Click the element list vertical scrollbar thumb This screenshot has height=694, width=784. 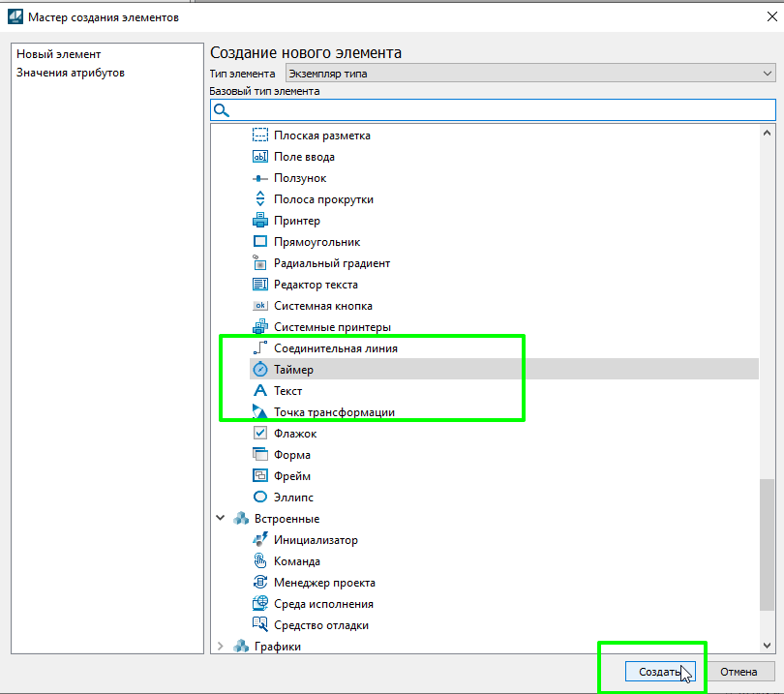(x=768, y=545)
